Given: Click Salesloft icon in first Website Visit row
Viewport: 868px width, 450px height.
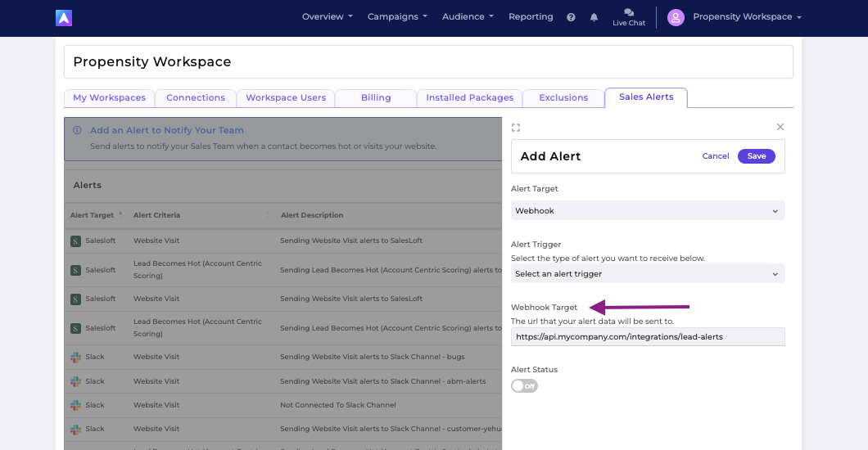Looking at the screenshot, I should (76, 241).
